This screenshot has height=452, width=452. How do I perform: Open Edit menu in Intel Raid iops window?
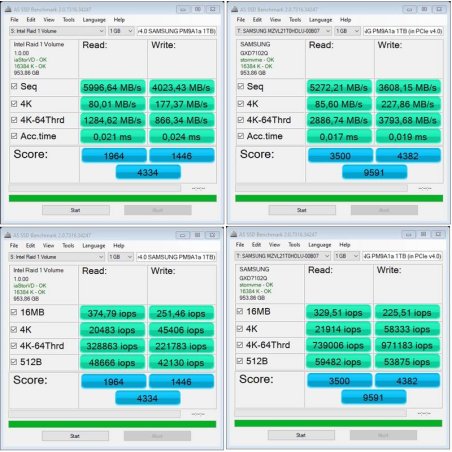(x=31, y=246)
